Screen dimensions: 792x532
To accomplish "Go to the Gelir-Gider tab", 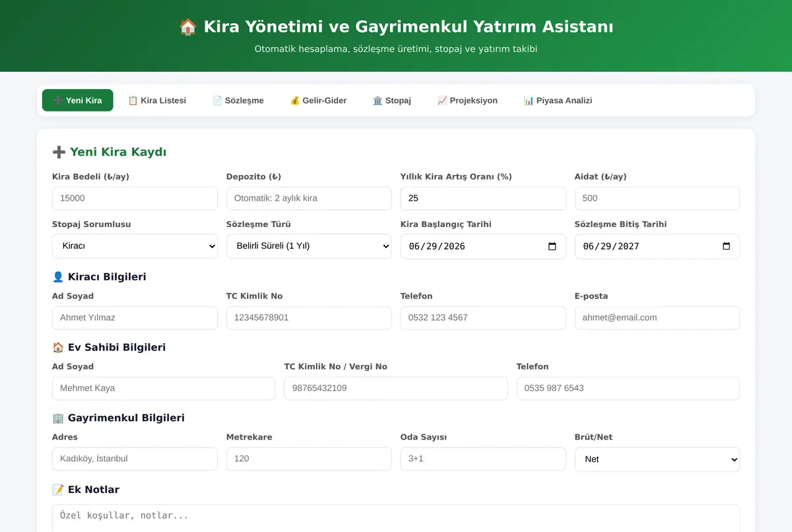I will (318, 100).
